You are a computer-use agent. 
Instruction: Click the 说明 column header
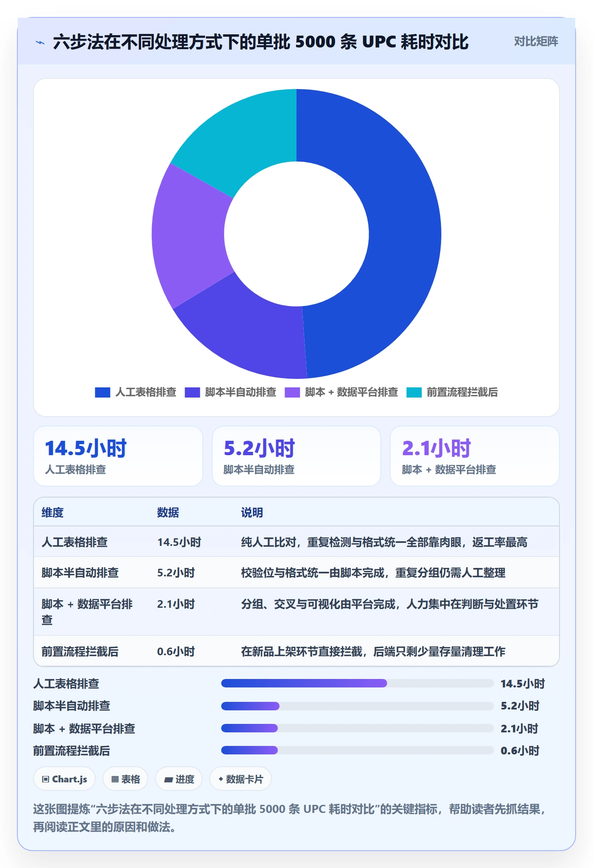(252, 512)
